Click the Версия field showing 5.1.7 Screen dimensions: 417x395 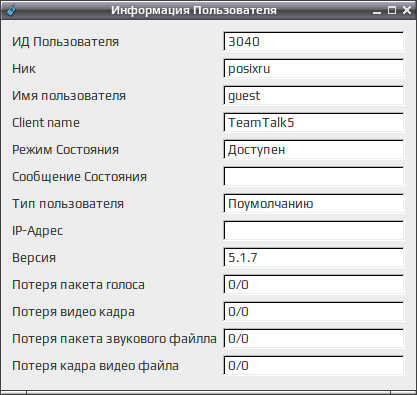[314, 258]
